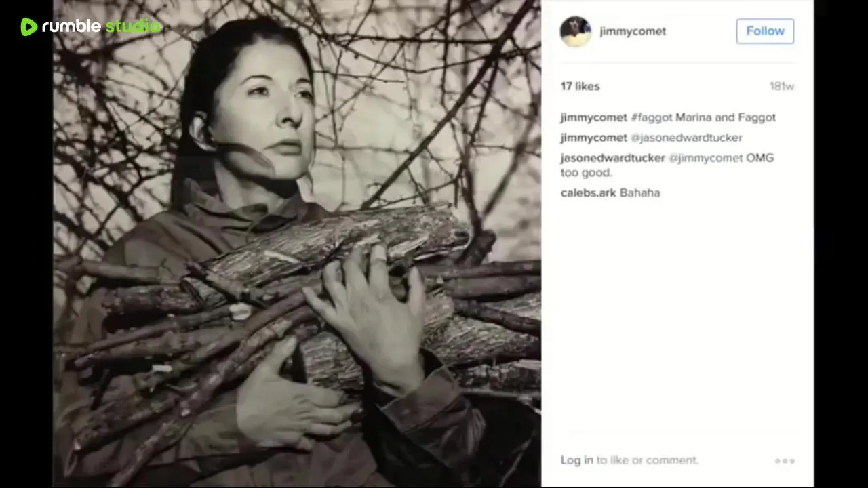Click the 'rumble studio' wordmark text

click(x=101, y=26)
